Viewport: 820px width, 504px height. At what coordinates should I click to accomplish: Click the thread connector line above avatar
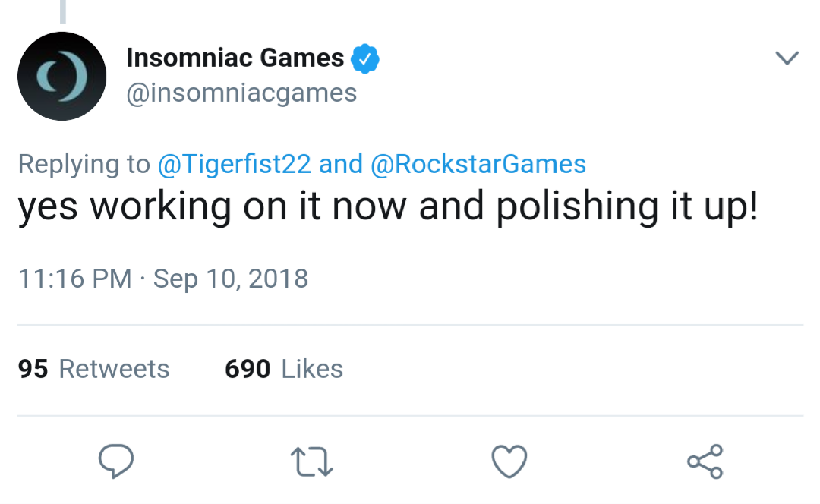point(62,11)
